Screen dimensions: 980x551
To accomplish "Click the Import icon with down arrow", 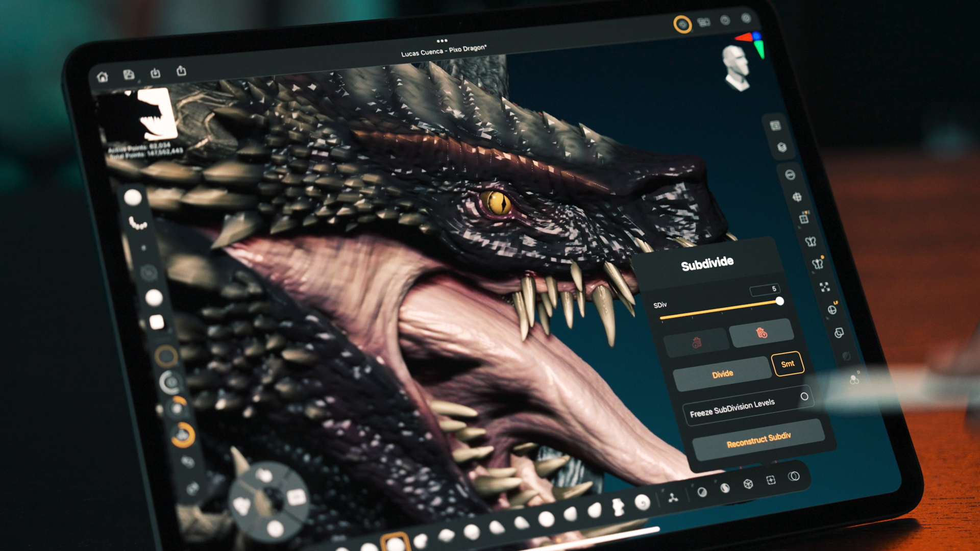I will [155, 73].
